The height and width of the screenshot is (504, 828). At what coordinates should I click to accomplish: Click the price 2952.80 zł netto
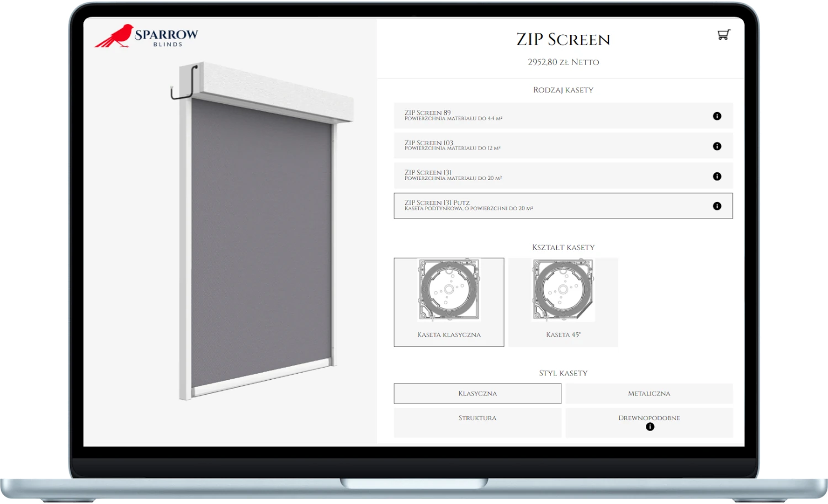click(563, 62)
